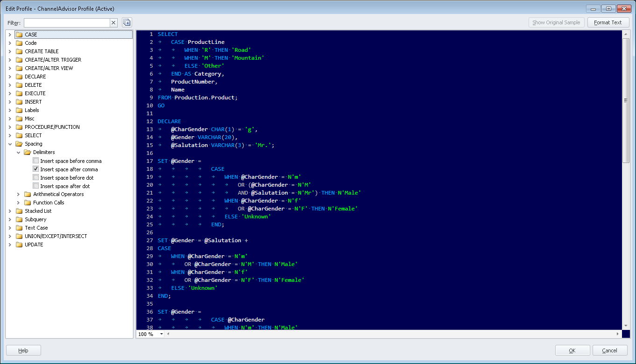636x364 pixels.
Task: Enable Insert space before comma
Action: click(35, 160)
